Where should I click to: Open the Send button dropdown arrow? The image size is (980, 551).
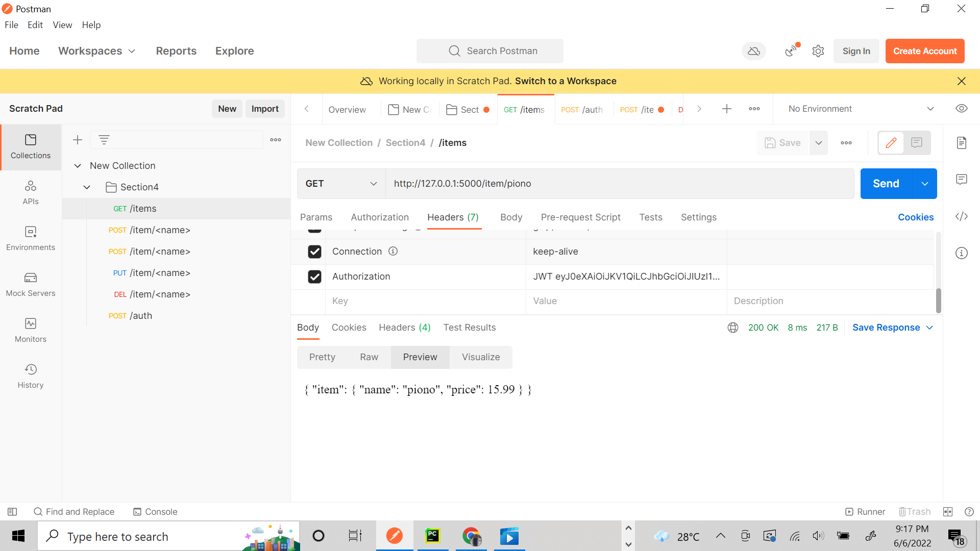point(925,184)
